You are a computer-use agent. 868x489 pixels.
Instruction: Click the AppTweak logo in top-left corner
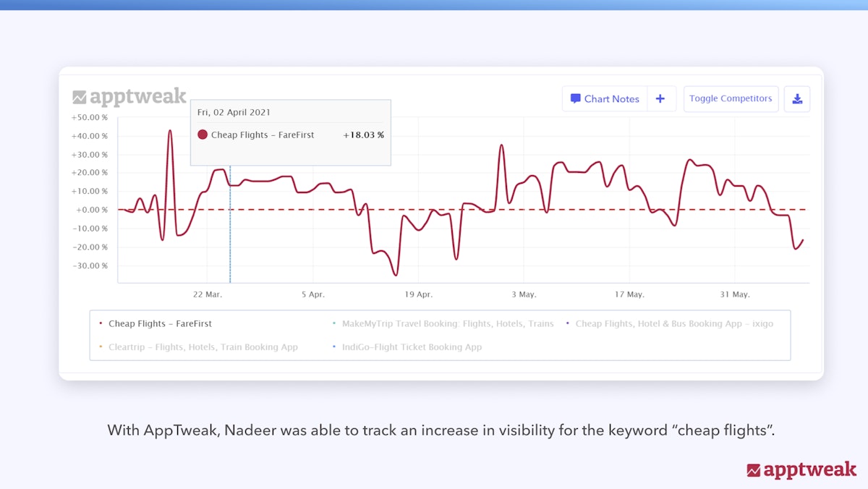coord(129,95)
